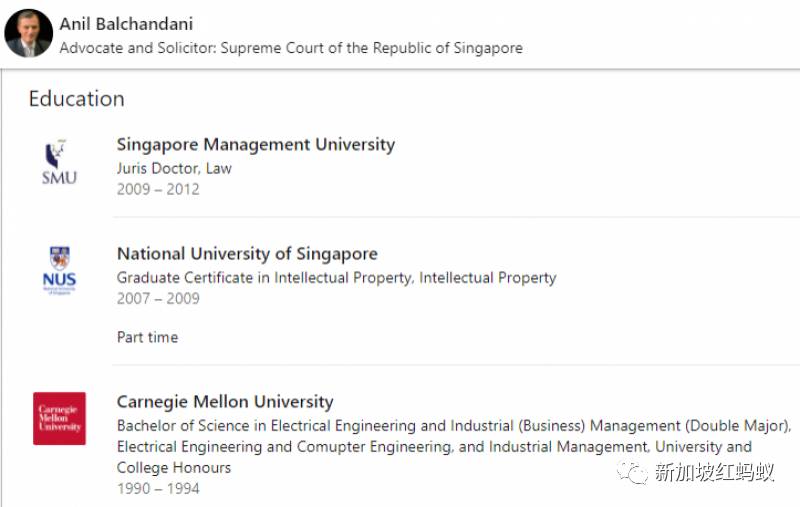Open the red Carnegie Mellon University logo
The image size is (800, 507).
click(59, 418)
